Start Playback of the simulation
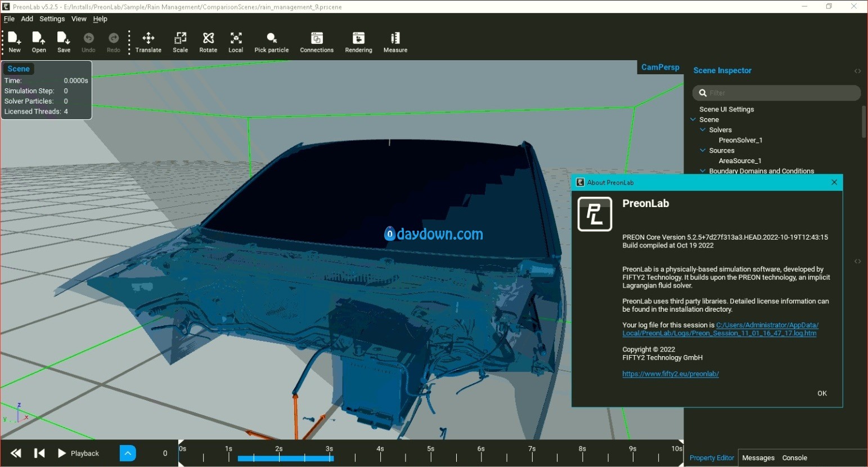This screenshot has height=467, width=868. (x=78, y=453)
